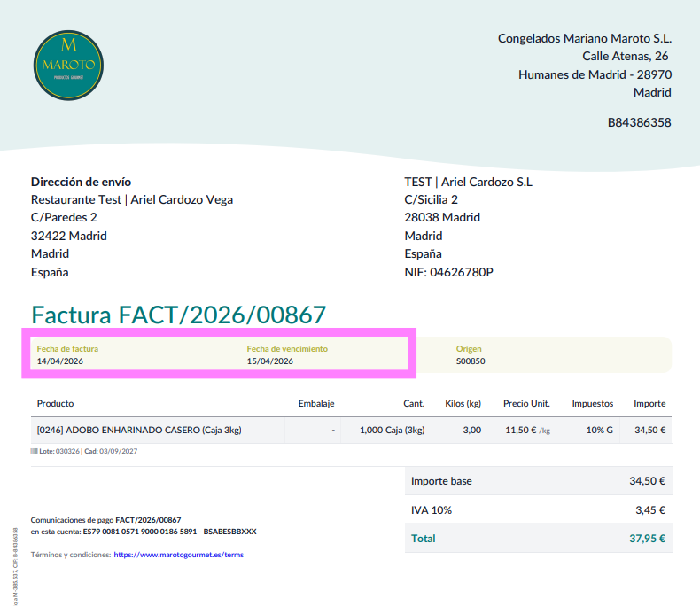700x606 pixels.
Task: Click the Origen value S00850
Action: 471,361
